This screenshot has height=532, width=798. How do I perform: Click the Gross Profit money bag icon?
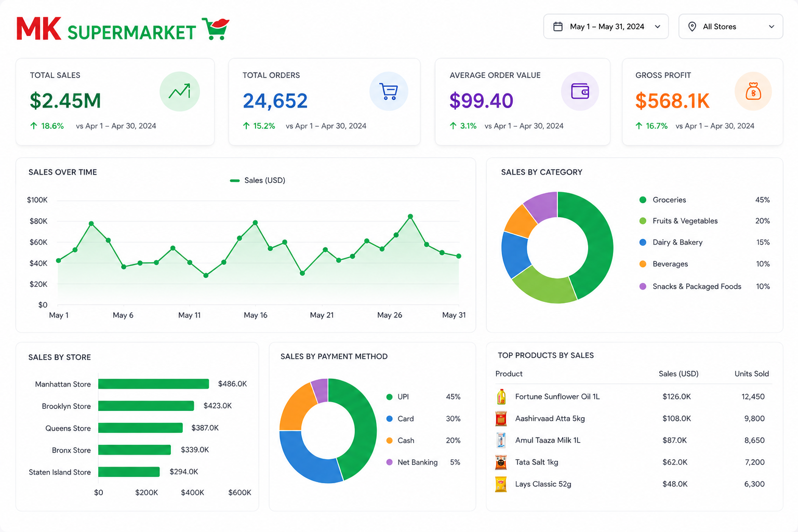[x=753, y=91]
